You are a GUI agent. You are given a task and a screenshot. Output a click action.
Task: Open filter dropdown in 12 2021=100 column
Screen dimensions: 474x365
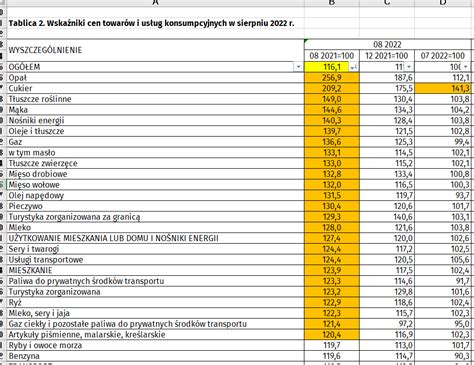click(408, 67)
